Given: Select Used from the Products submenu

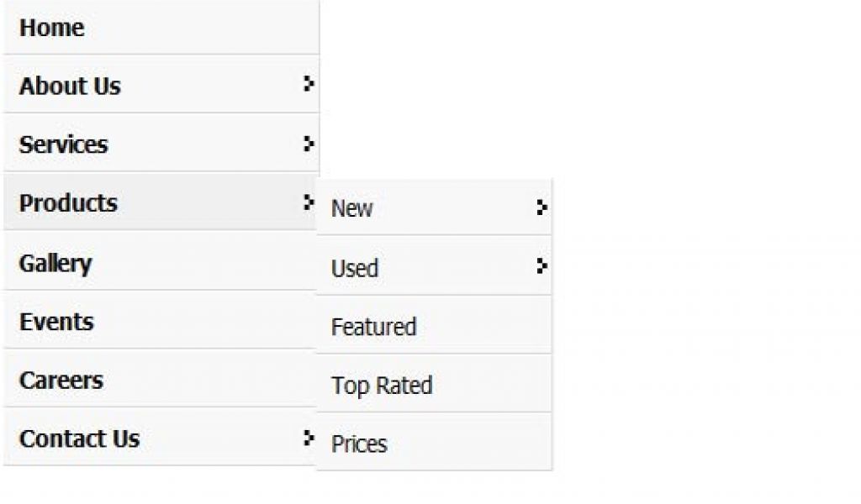Looking at the screenshot, I should pyautogui.click(x=355, y=268).
